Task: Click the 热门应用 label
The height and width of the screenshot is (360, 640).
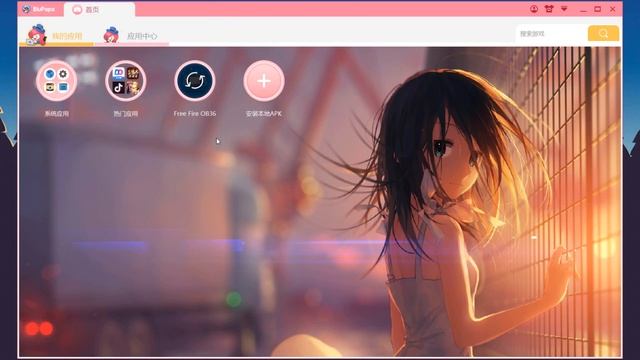Action: [125, 113]
